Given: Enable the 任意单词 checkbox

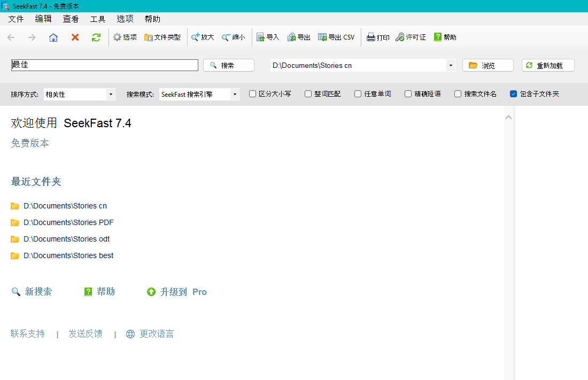Looking at the screenshot, I should click(x=358, y=94).
